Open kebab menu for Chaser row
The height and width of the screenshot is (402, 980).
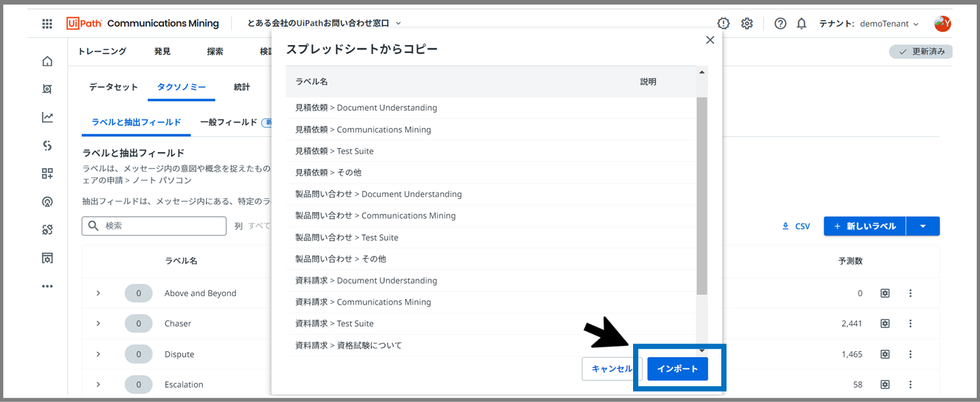click(x=910, y=324)
